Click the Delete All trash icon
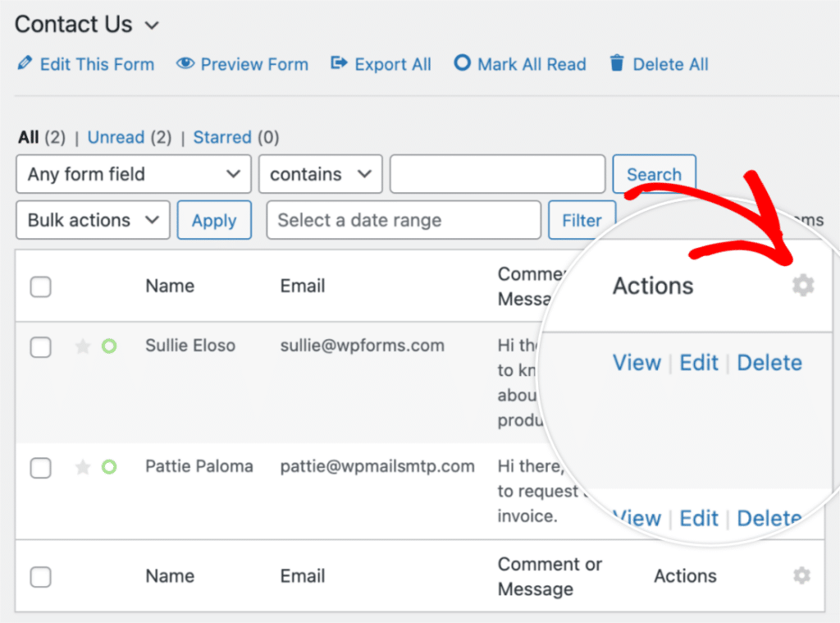This screenshot has height=623, width=840. [x=615, y=63]
